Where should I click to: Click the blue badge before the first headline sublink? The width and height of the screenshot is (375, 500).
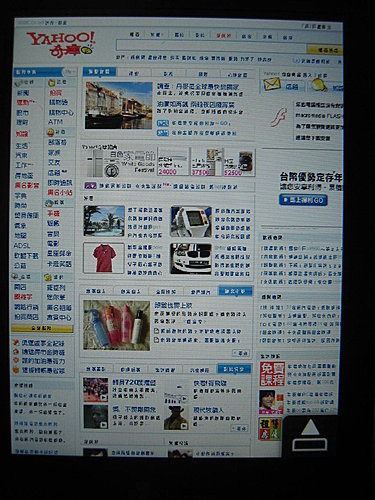[163, 123]
